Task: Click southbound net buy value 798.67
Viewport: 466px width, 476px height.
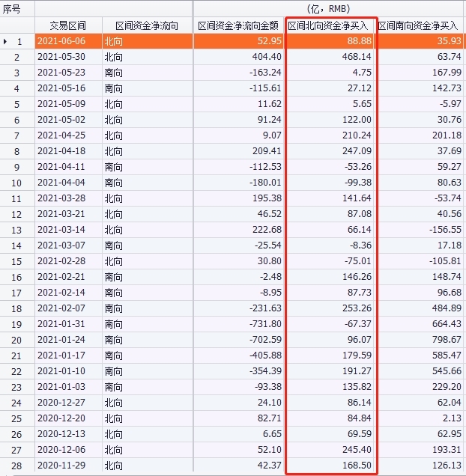Action: [420, 340]
